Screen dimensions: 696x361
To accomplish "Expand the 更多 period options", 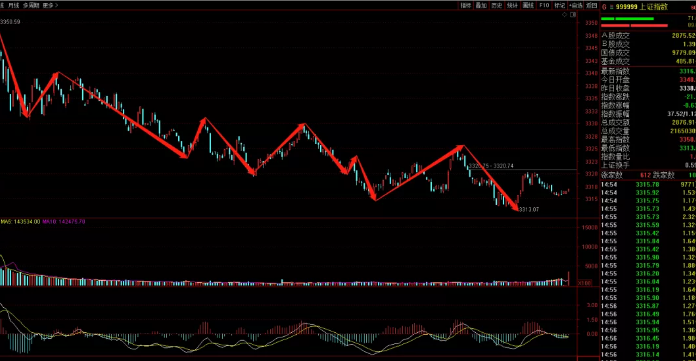I will point(50,5).
